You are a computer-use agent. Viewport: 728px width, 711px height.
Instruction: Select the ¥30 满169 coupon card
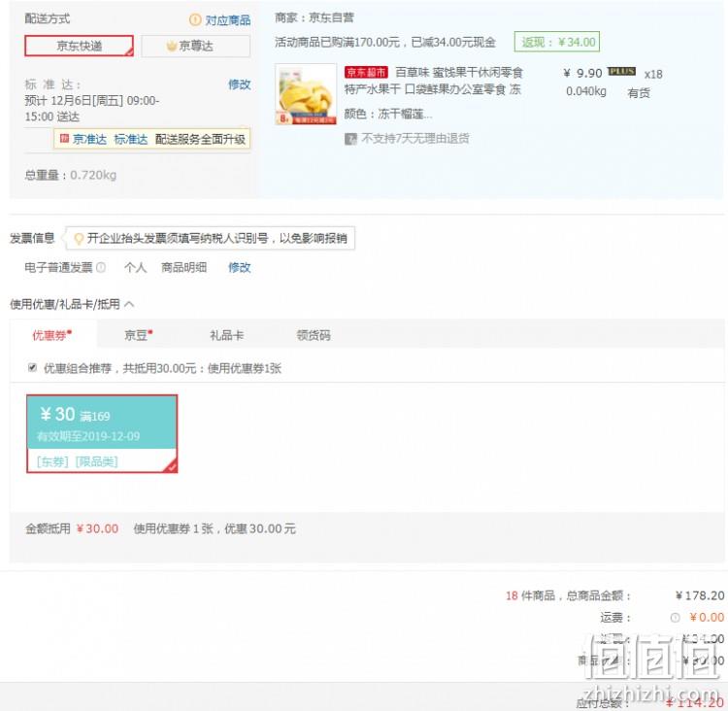click(x=102, y=433)
